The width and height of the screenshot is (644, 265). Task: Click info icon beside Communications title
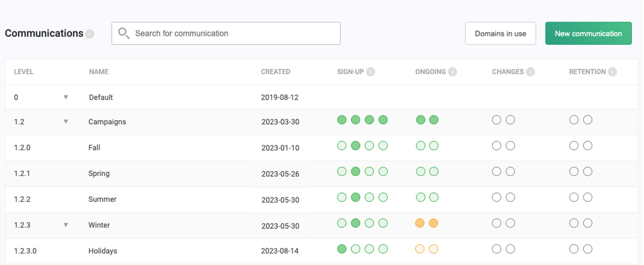89,33
